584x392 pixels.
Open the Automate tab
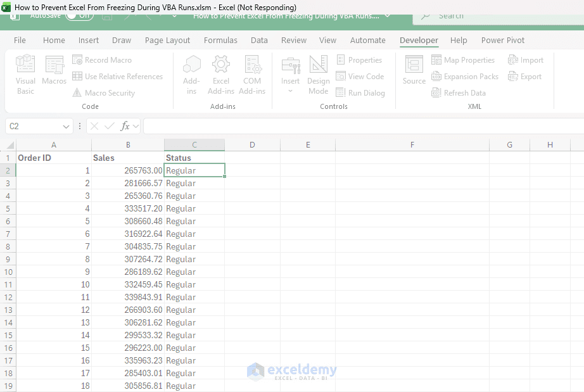coord(368,40)
